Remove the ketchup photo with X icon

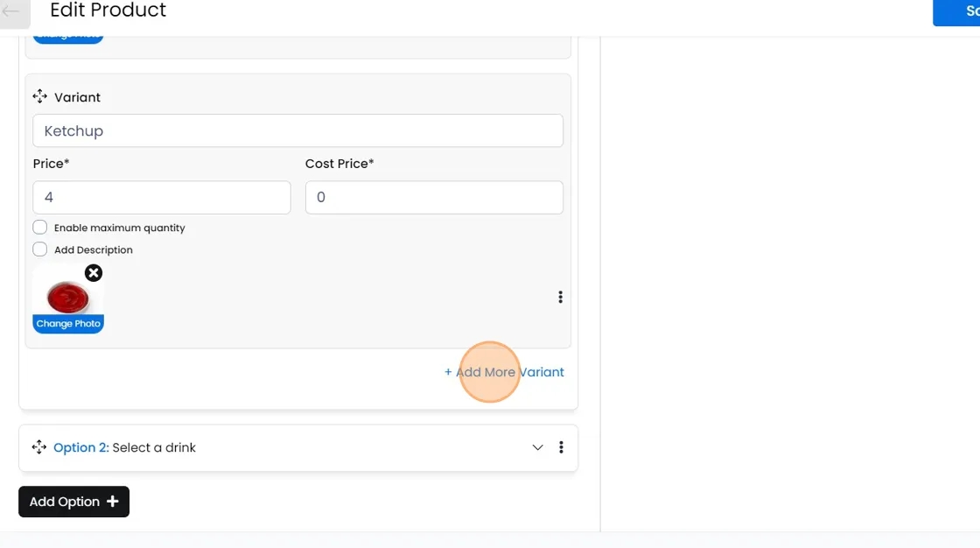tap(94, 273)
